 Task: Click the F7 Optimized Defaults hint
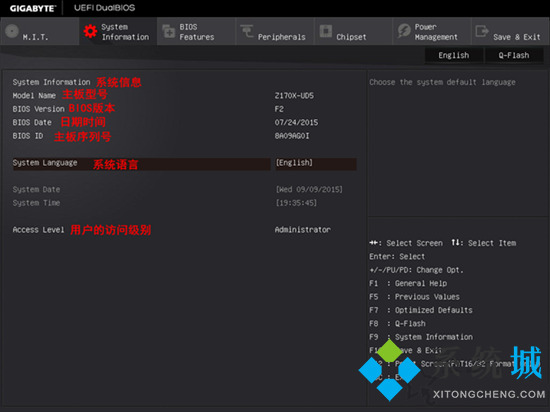click(421, 310)
